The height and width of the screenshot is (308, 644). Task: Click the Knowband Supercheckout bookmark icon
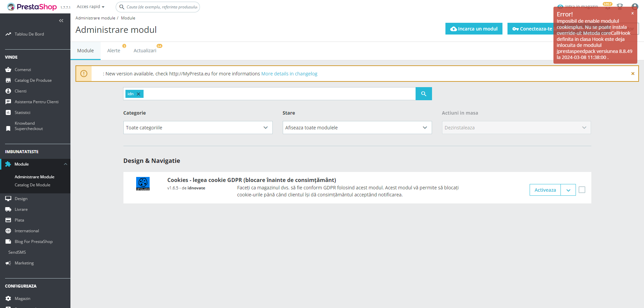click(8, 129)
